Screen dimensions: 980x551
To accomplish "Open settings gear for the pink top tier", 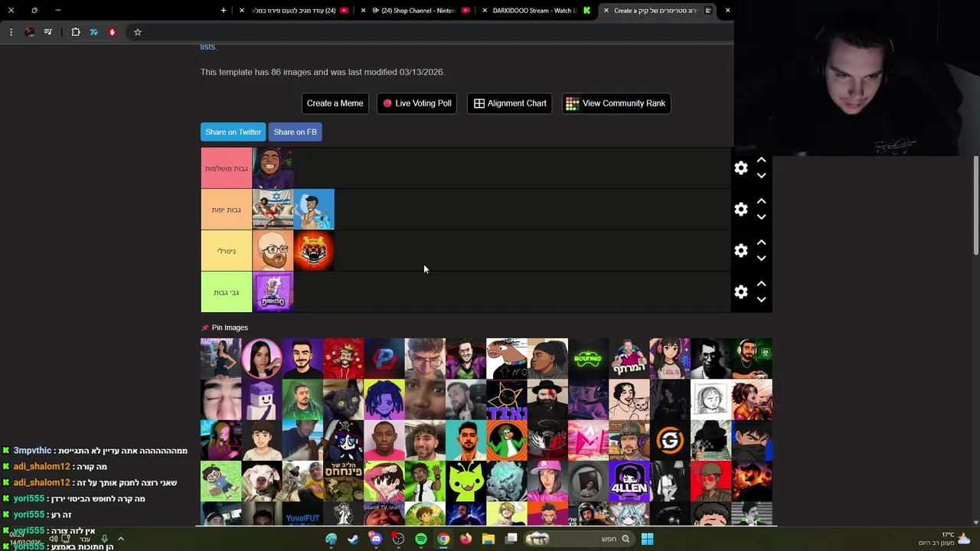I will 740,168.
